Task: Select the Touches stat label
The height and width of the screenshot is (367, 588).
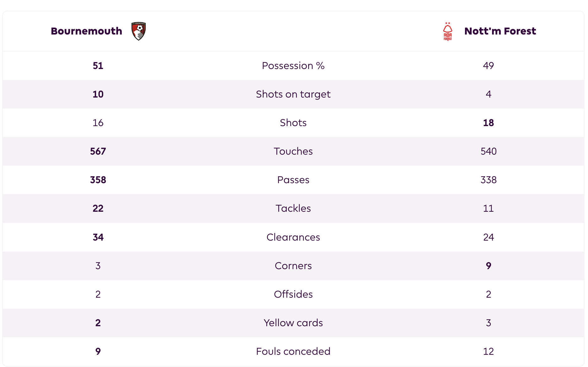Action: point(293,151)
